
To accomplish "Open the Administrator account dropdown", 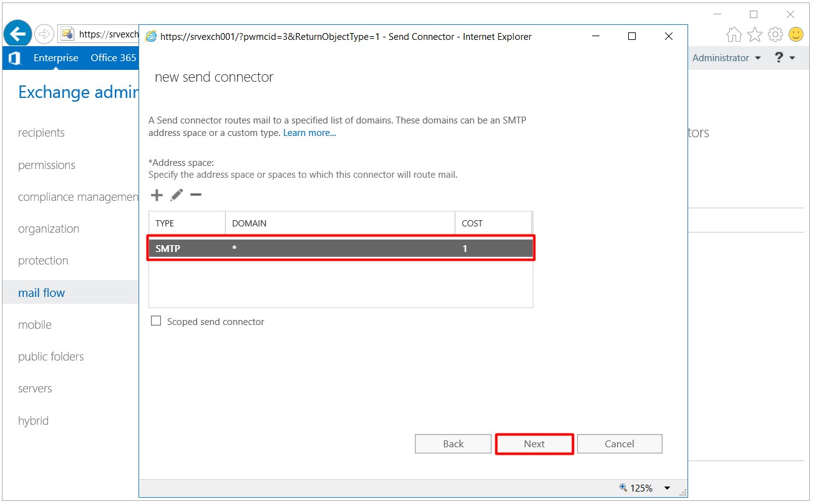I will point(727,58).
